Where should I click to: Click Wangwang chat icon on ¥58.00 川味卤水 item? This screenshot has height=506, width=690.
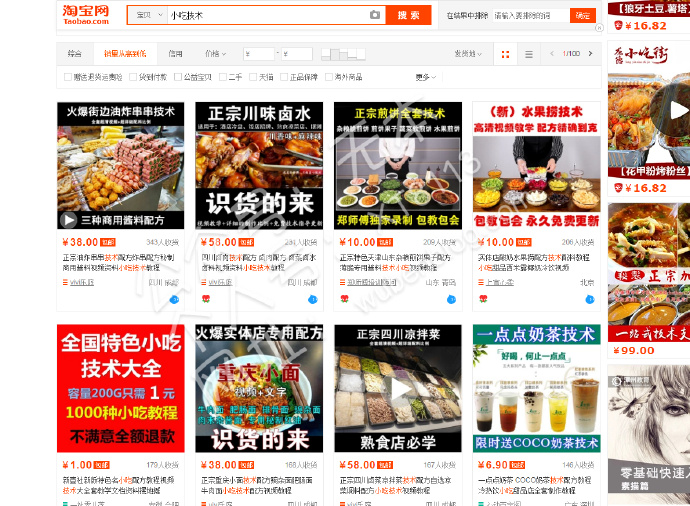(312, 300)
